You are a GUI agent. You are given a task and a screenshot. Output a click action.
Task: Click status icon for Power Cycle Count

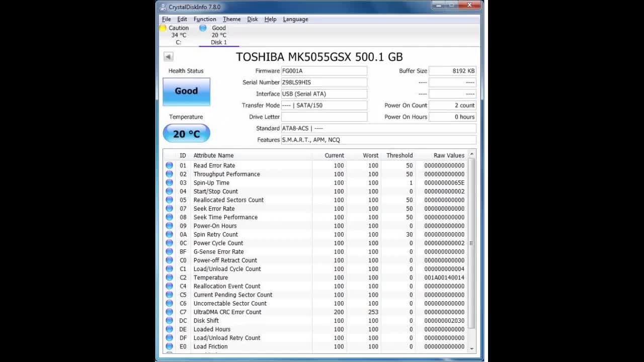coord(169,243)
